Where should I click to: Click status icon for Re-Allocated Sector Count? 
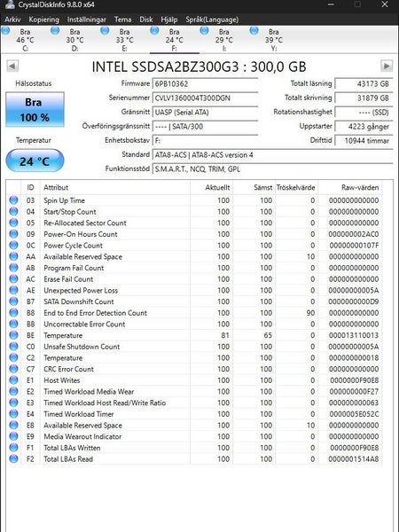13,223
